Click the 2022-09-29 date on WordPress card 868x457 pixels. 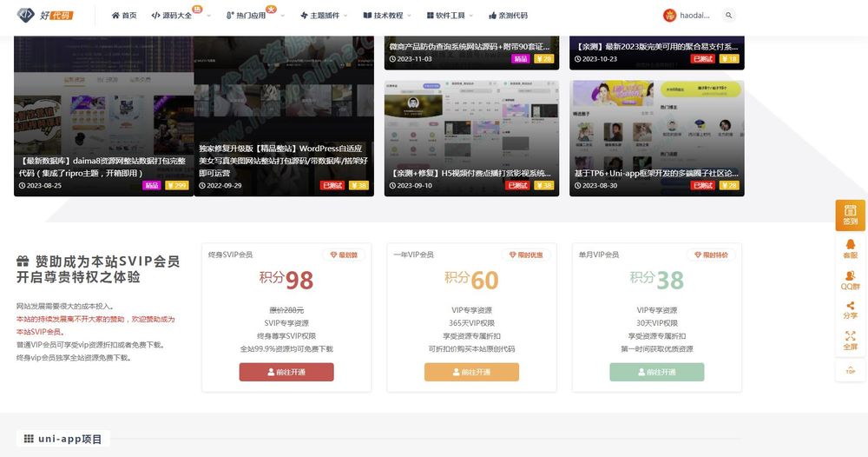(220, 186)
